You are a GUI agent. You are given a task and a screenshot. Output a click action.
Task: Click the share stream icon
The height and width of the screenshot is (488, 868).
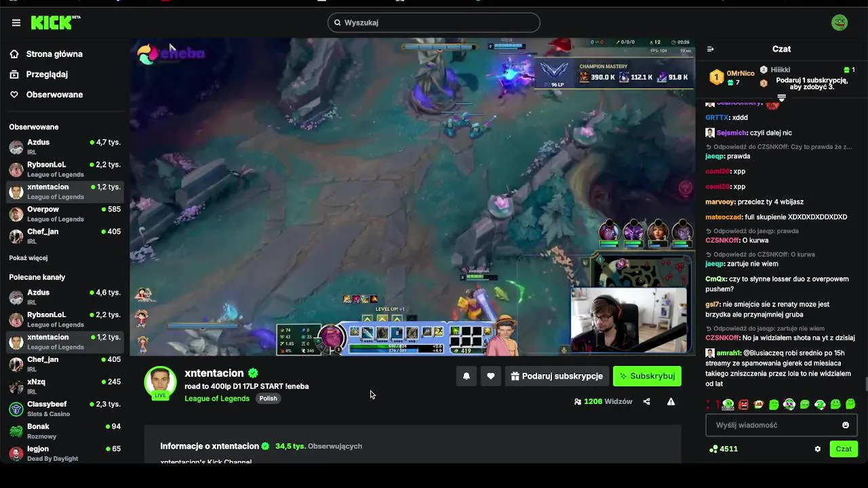(x=646, y=401)
